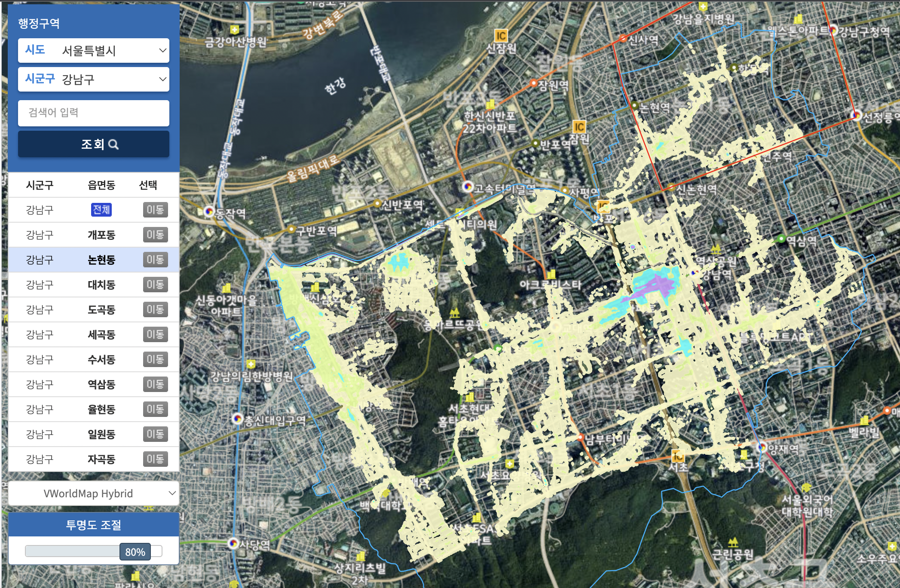Click the 80% transparency slider handle
This screenshot has width=900, height=588.
(x=135, y=552)
